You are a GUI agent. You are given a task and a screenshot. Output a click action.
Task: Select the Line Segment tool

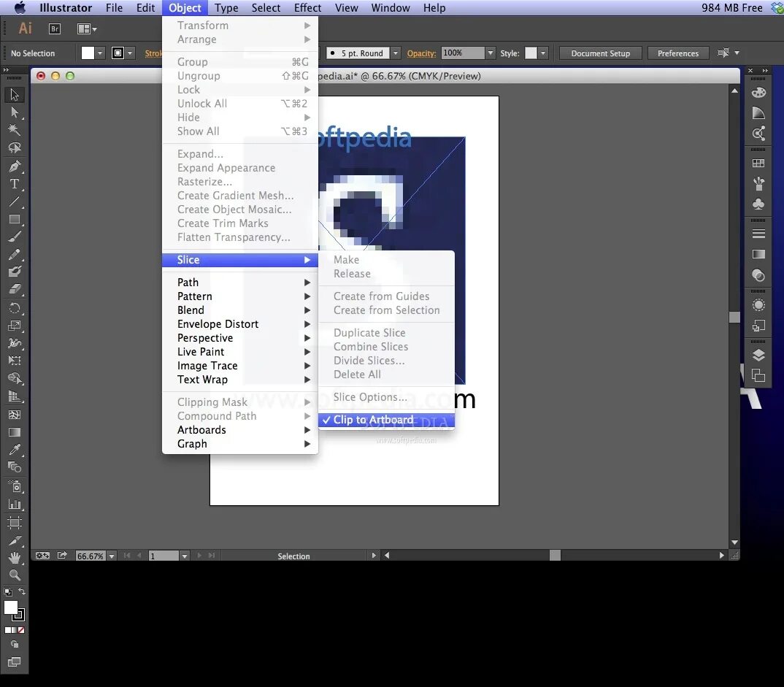pos(15,202)
